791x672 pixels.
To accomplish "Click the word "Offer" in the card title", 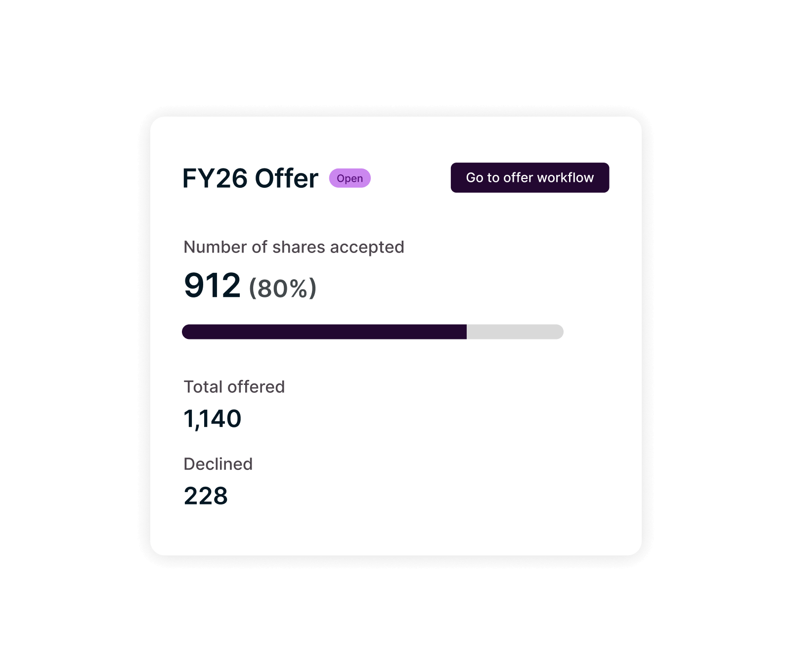I will (286, 178).
